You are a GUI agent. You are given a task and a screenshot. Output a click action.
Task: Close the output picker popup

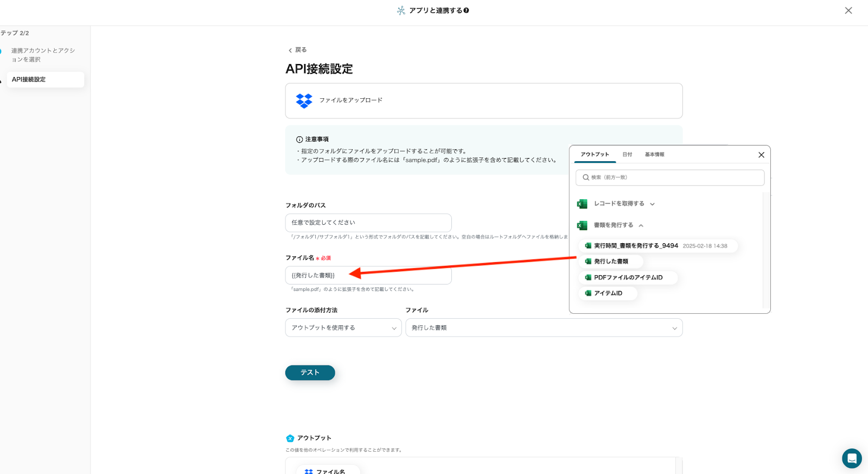pyautogui.click(x=761, y=155)
